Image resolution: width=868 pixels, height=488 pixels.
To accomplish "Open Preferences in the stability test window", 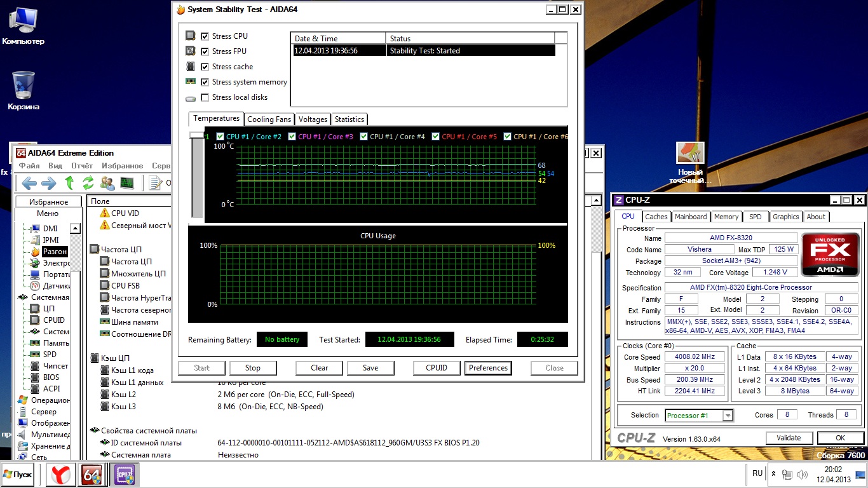I will click(489, 368).
